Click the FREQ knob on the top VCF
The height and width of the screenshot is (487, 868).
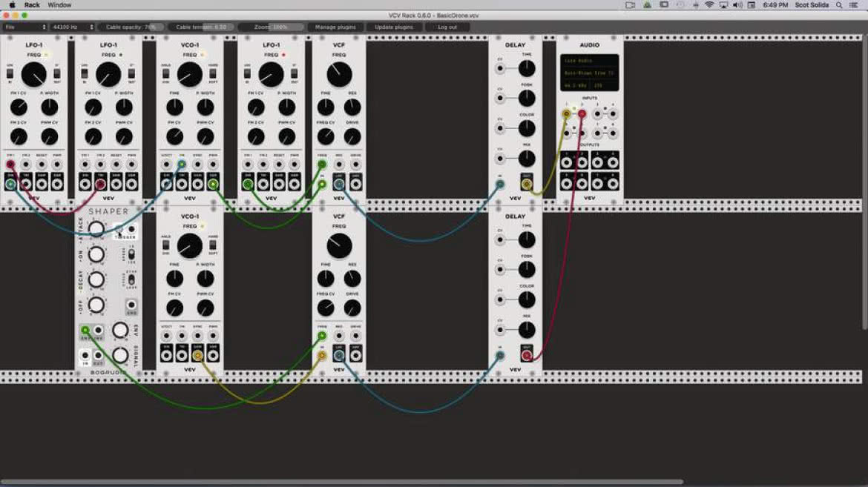click(339, 74)
